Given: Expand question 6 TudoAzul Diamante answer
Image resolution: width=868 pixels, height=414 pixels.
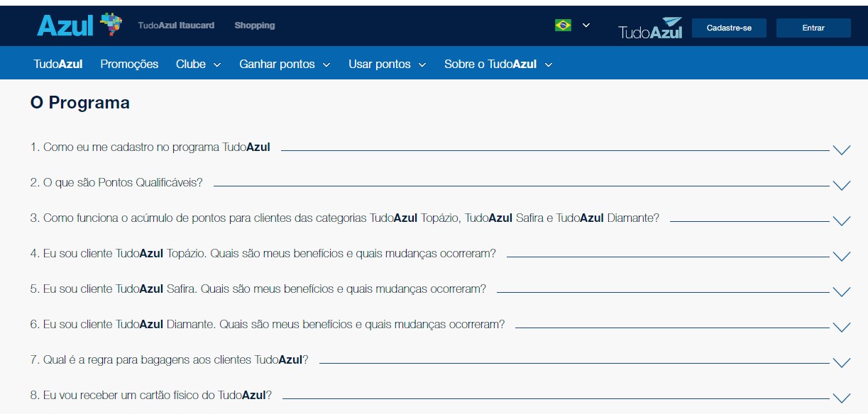Looking at the screenshot, I should point(842,327).
